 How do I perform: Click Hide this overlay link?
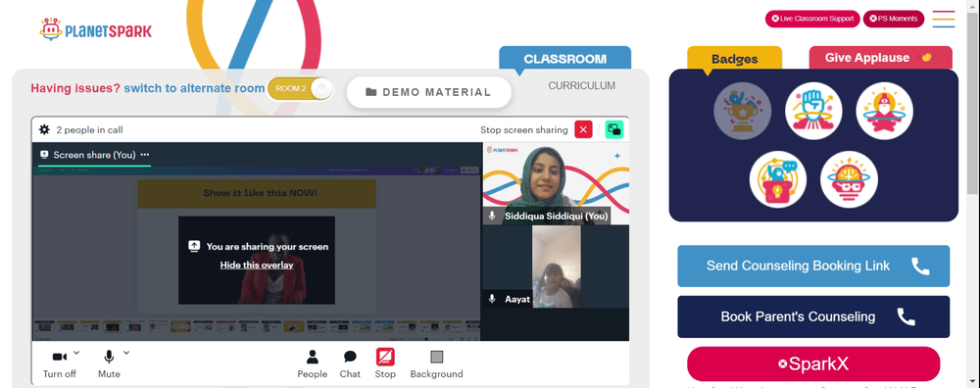[x=256, y=265]
